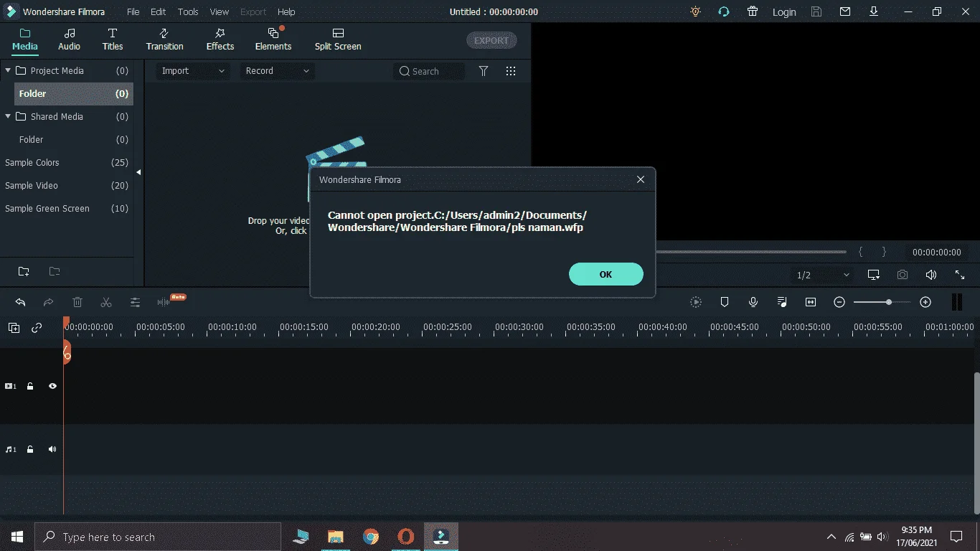Select Sample Video in the library
Screen dimensions: 980x551
click(x=67, y=185)
